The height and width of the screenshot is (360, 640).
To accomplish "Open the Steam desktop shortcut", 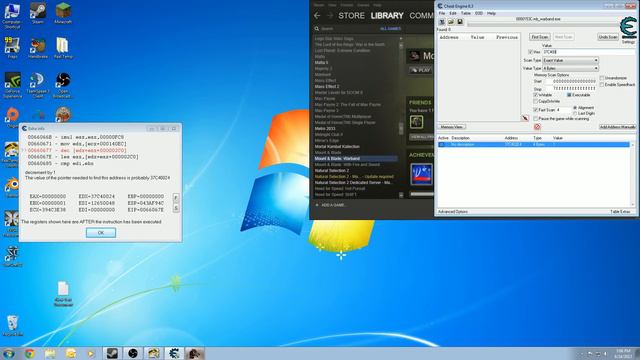I will pyautogui.click(x=38, y=13).
